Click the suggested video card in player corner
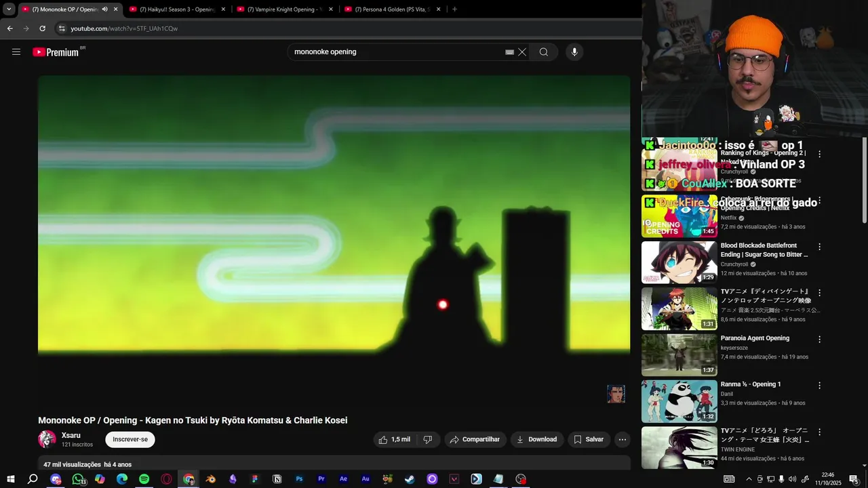 616,394
